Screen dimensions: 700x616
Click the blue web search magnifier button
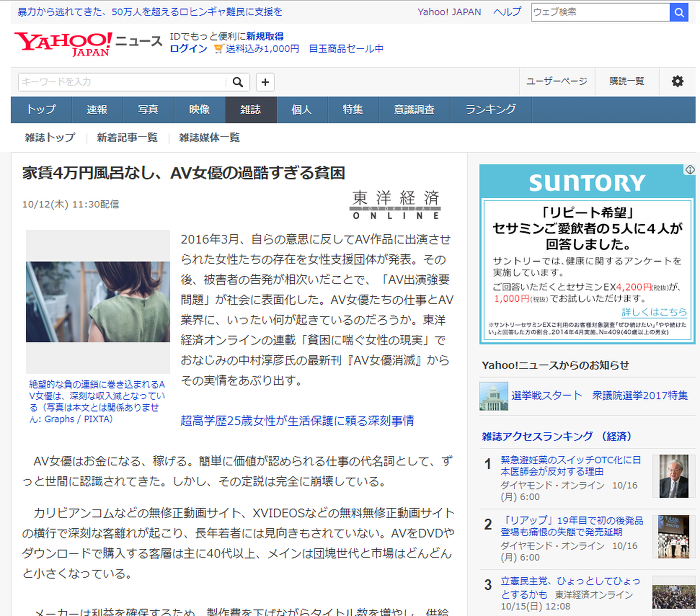tap(679, 12)
